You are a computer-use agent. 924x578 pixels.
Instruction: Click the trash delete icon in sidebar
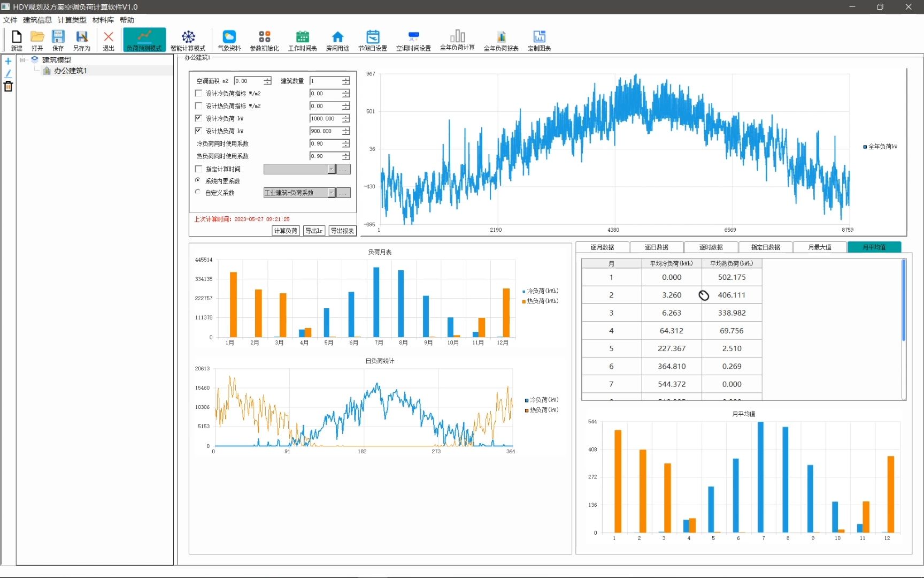[x=8, y=86]
